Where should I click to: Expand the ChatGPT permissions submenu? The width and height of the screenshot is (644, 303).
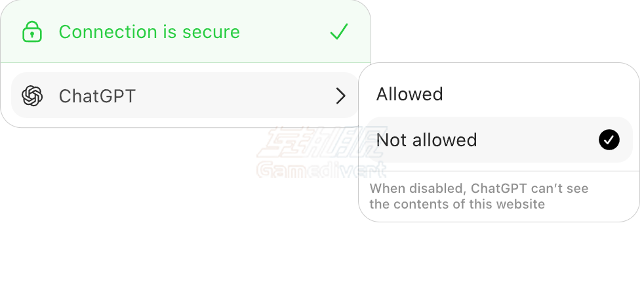coord(340,96)
